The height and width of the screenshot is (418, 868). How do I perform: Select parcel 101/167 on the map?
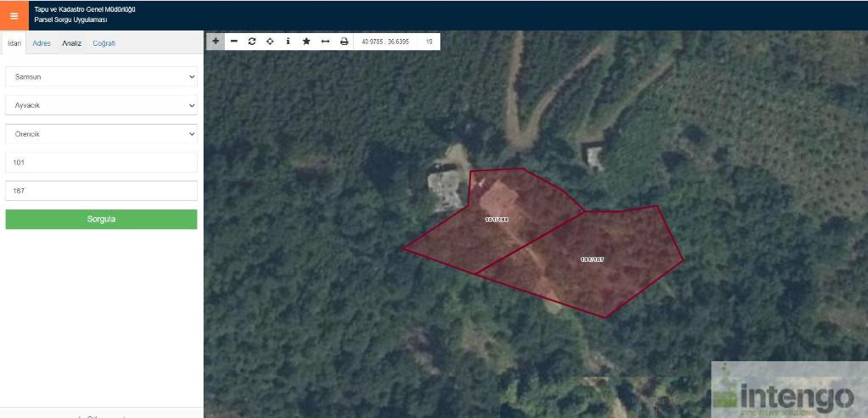click(x=593, y=259)
